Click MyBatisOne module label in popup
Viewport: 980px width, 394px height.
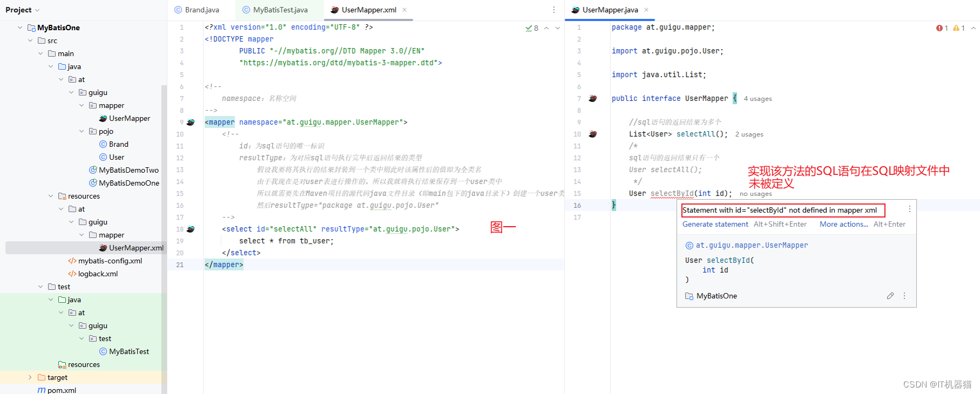[x=716, y=296]
